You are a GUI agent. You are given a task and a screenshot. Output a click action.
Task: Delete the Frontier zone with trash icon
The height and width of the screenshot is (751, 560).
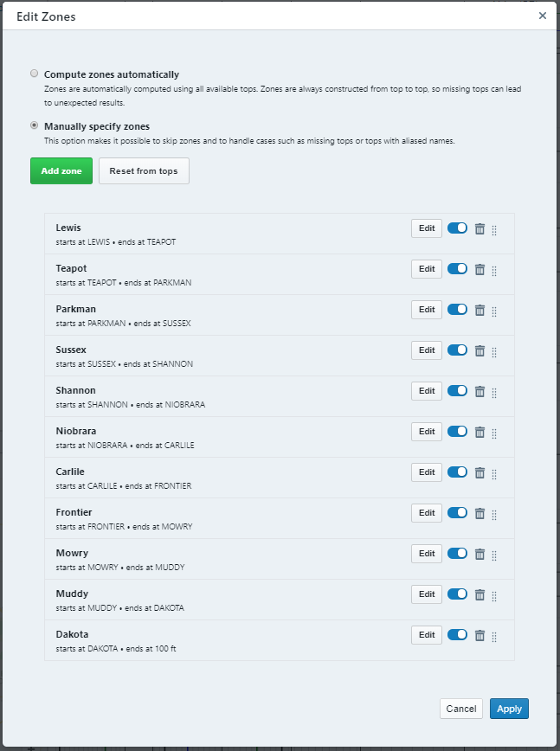click(x=480, y=513)
